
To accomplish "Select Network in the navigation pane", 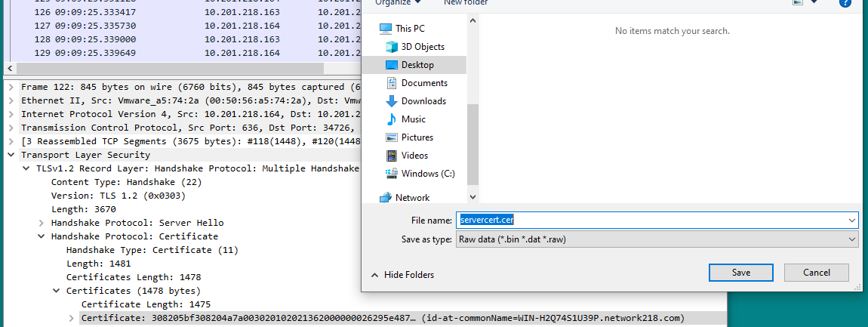I will 412,197.
